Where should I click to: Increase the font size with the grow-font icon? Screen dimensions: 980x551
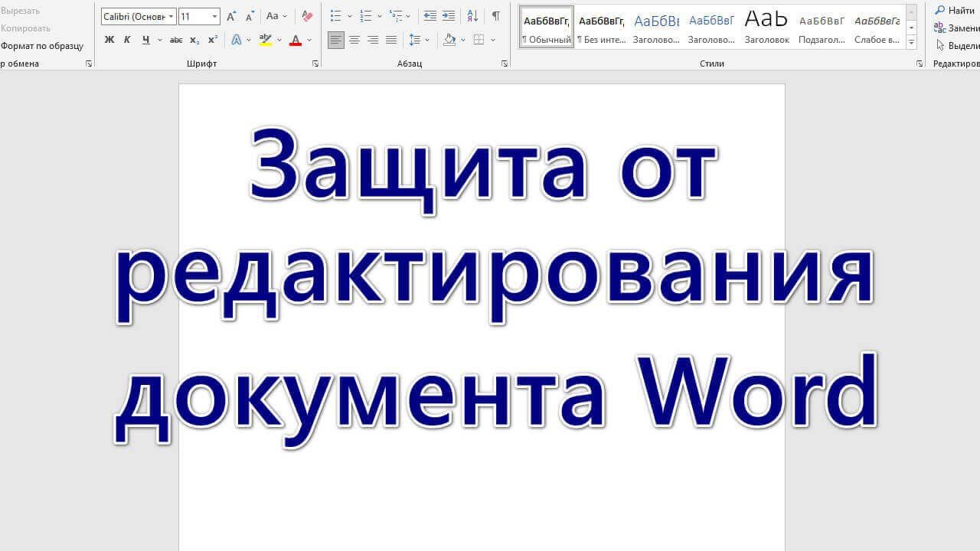tap(231, 16)
